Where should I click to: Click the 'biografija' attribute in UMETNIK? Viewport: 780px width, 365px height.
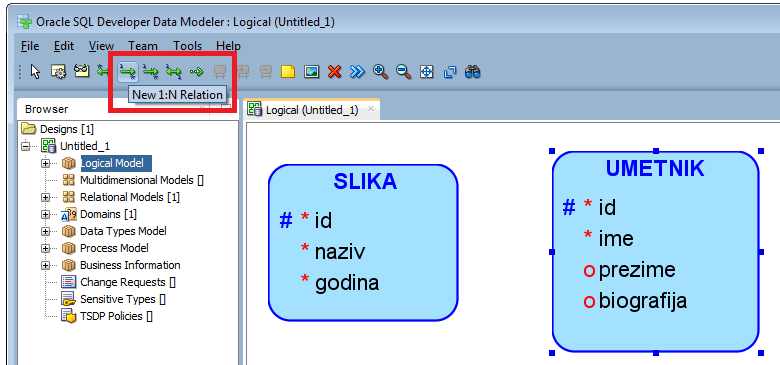(x=643, y=301)
